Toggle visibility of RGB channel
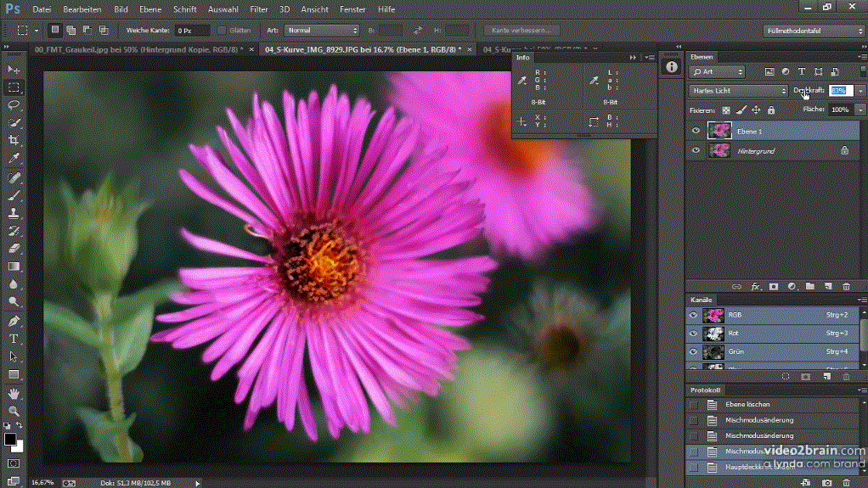 point(693,315)
